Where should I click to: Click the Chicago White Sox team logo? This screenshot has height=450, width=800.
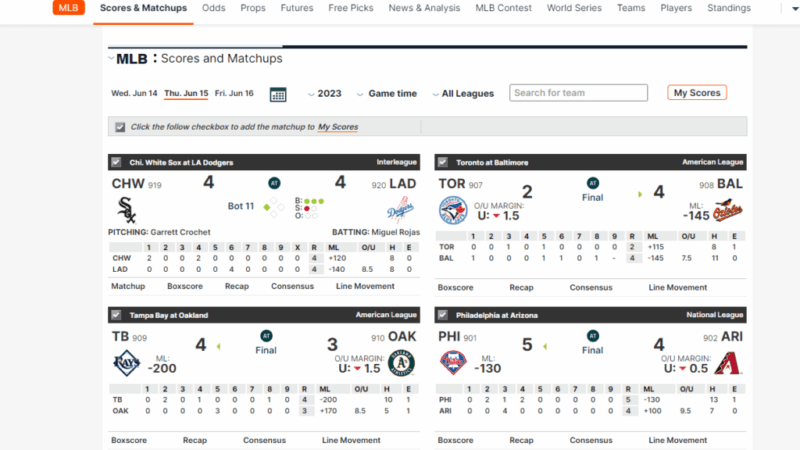(x=126, y=209)
